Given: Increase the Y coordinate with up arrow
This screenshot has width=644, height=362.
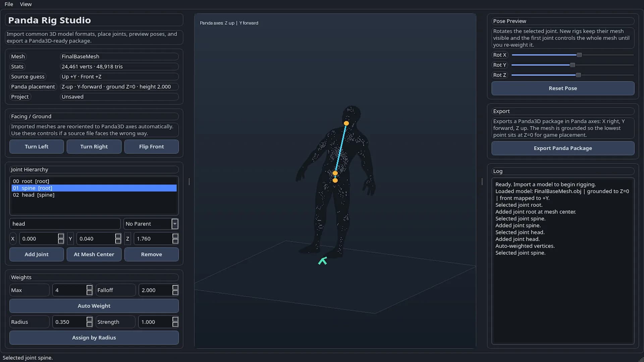Looking at the screenshot, I should (x=118, y=236).
